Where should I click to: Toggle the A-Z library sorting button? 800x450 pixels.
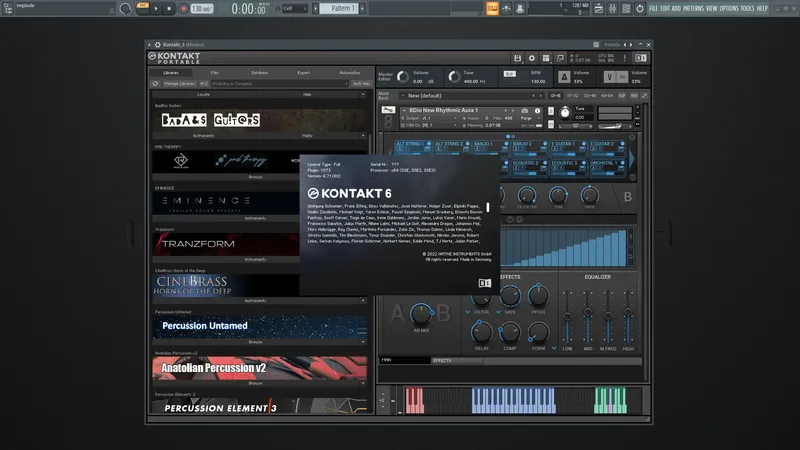[x=204, y=83]
